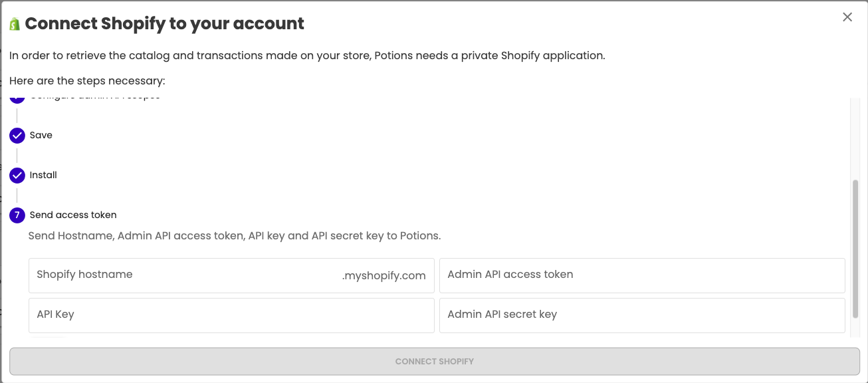This screenshot has height=383, width=868.
Task: Click the checkmark icon next to Save
Action: 17,136
